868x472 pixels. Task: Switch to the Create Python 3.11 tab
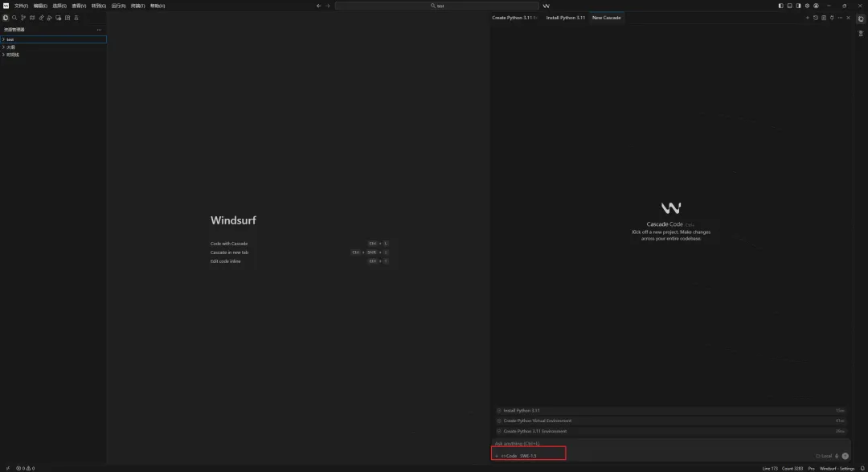[514, 18]
